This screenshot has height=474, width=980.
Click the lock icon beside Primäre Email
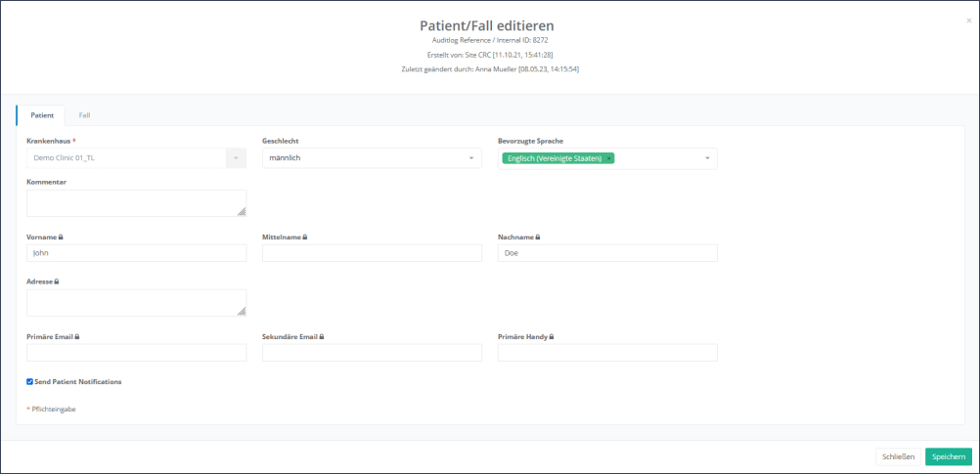pyautogui.click(x=76, y=336)
